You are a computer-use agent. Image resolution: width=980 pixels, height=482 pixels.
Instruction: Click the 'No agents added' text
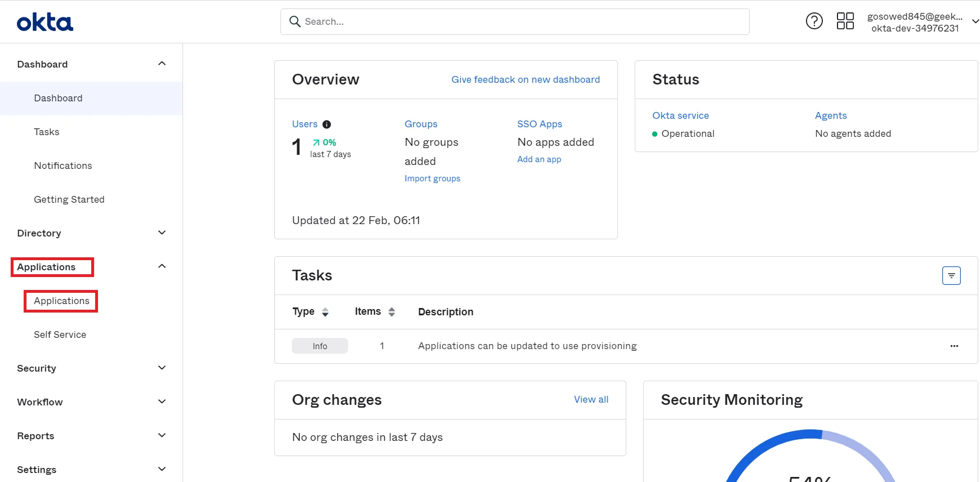point(853,134)
